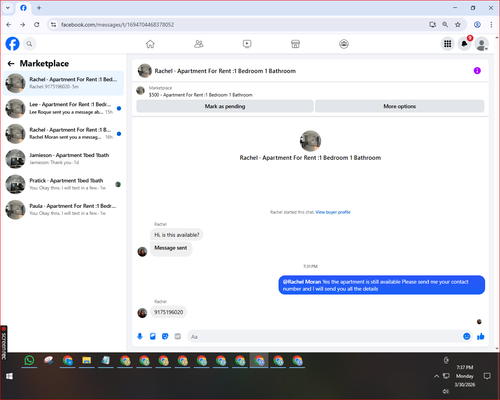500x400 pixels.
Task: Click the blue "Yes the apartment is still available" message
Action: click(x=382, y=285)
